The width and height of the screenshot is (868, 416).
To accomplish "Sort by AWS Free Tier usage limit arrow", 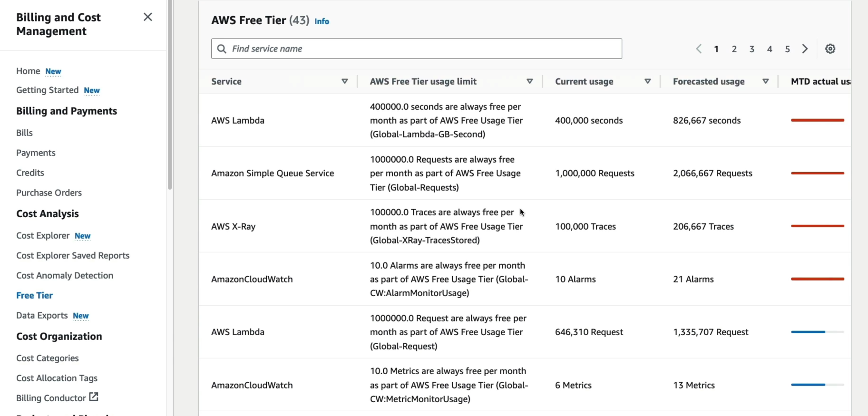I will tap(529, 81).
